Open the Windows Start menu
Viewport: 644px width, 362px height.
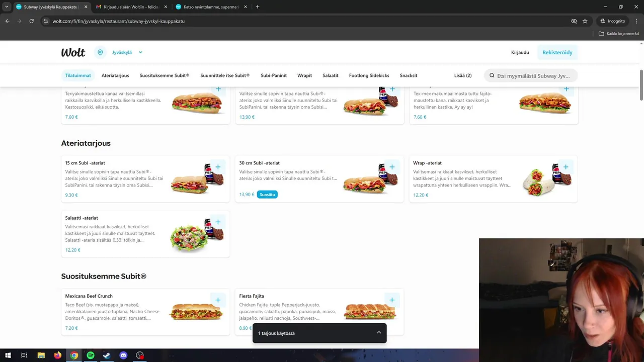(x=8, y=355)
